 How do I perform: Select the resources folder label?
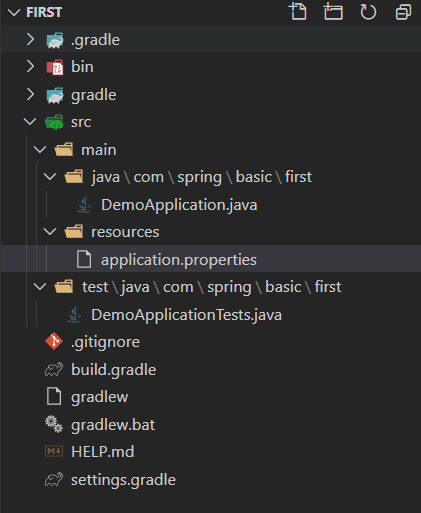[x=125, y=232]
